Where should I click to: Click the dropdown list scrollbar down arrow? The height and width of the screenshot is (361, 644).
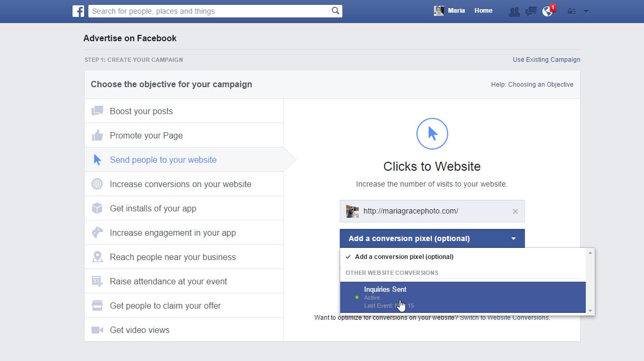click(591, 311)
